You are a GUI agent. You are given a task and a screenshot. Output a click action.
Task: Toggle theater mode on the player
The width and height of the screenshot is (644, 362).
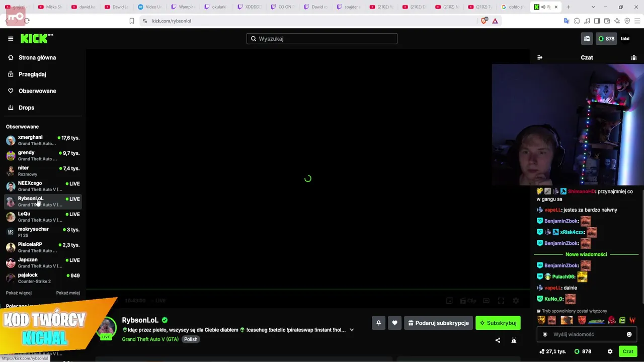pyautogui.click(x=486, y=301)
